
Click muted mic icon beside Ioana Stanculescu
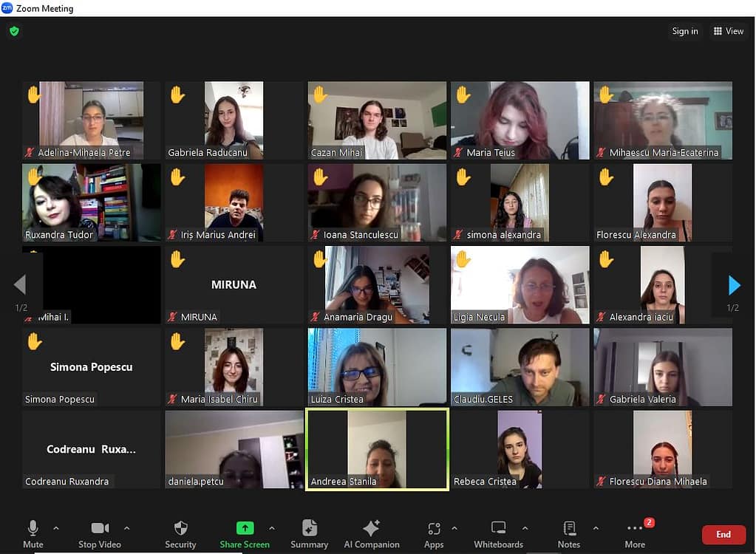(x=315, y=235)
